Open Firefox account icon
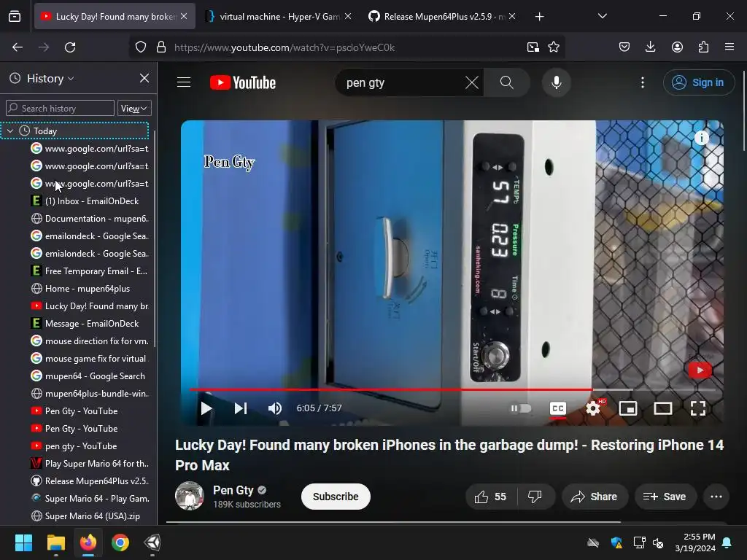 (x=677, y=47)
